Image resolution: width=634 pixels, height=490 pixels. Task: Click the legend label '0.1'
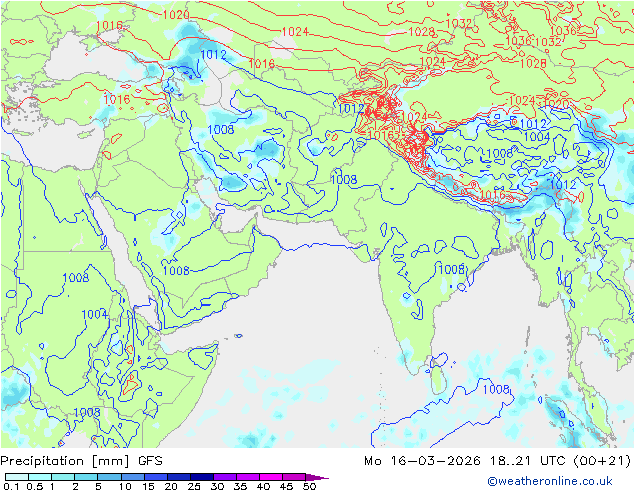11,486
